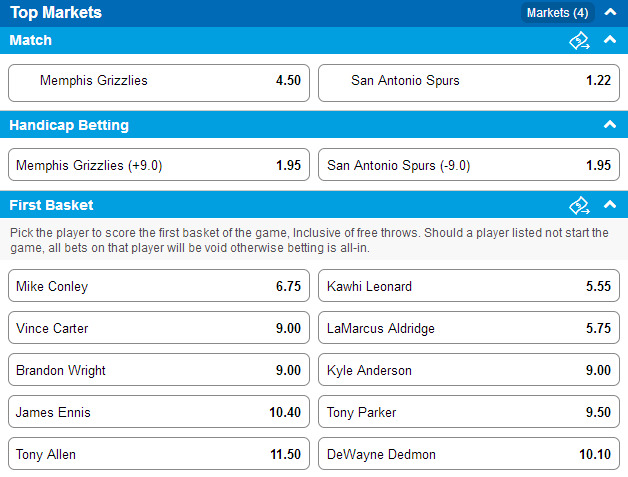This screenshot has width=628, height=477.
Task: Click the cash out icon in First Basket header
Action: pos(579,205)
